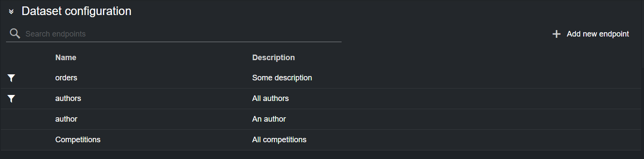Click the 'All competitions' description cell
Screen dimensions: 644x159
pyautogui.click(x=279, y=140)
